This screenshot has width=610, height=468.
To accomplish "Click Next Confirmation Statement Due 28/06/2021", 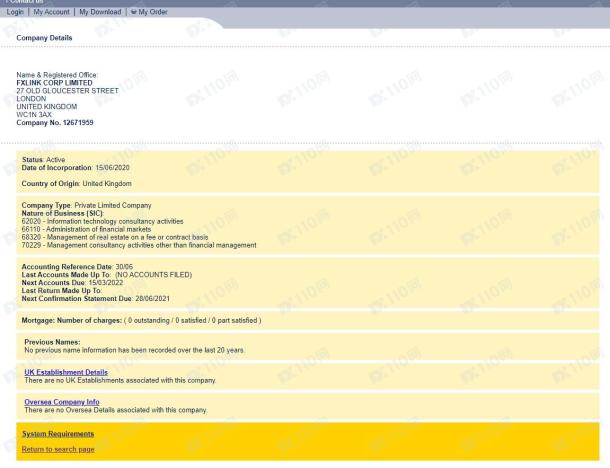I will point(96,299).
